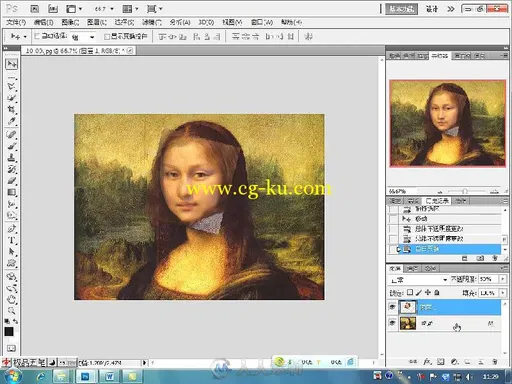The image size is (512, 384).
Task: Open the 3D menu
Action: tap(206, 23)
